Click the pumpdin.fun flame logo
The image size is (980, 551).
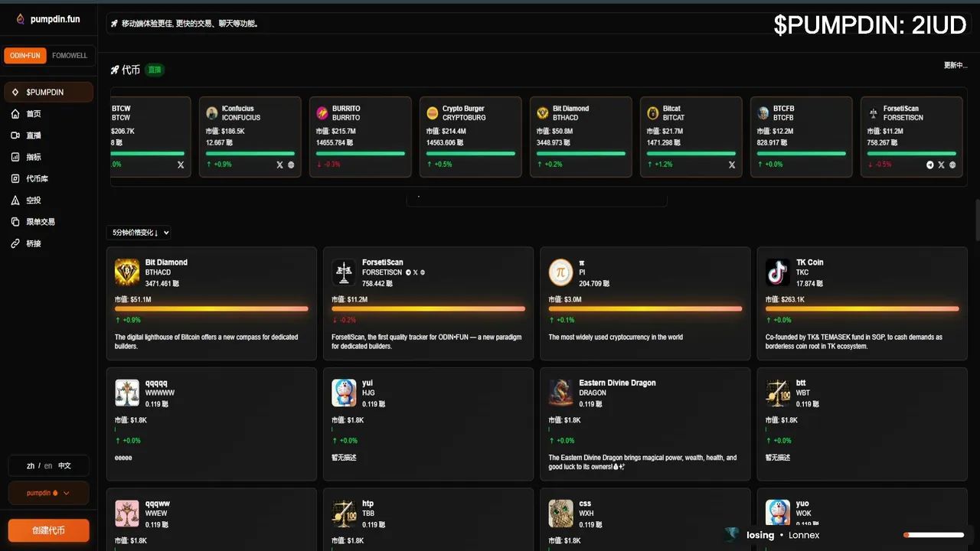pyautogui.click(x=21, y=19)
